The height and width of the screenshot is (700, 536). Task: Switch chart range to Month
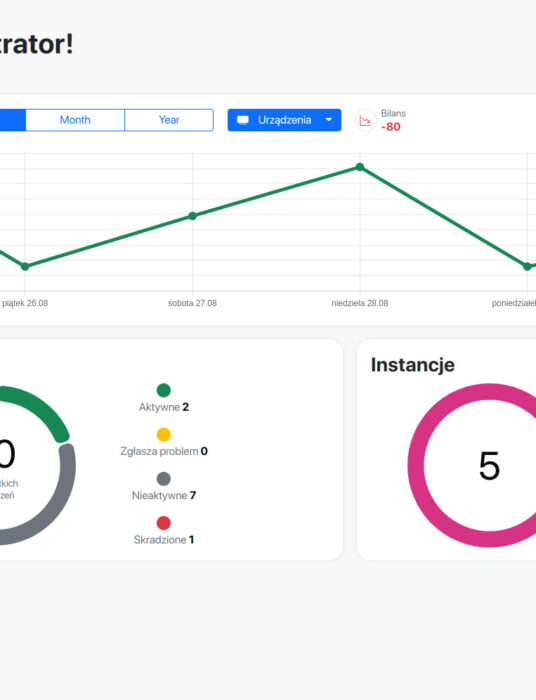click(x=75, y=120)
